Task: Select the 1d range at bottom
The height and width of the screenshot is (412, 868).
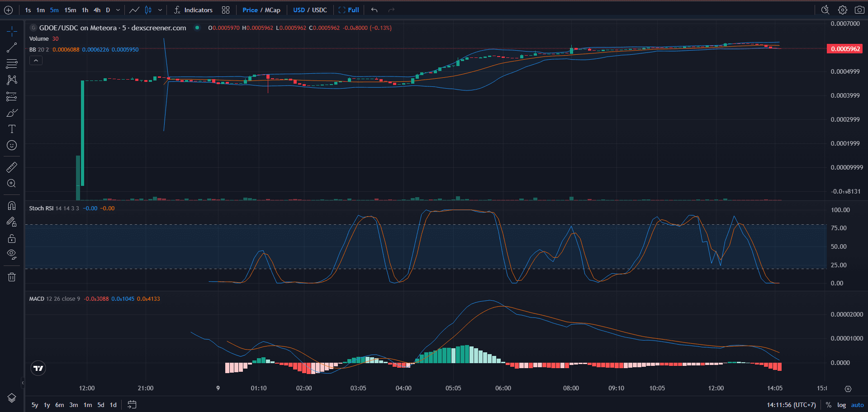Action: pos(113,405)
